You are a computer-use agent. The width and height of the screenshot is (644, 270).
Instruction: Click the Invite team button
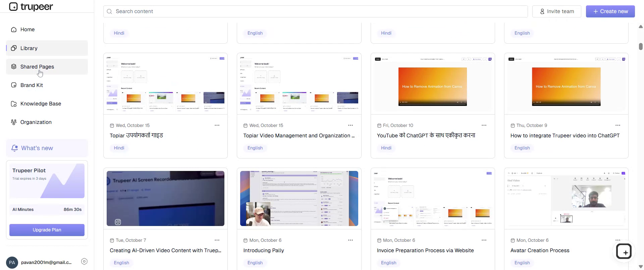click(557, 11)
